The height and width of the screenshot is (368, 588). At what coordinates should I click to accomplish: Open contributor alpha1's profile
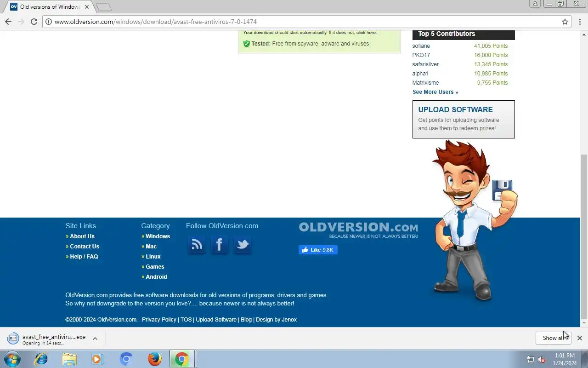tap(420, 74)
